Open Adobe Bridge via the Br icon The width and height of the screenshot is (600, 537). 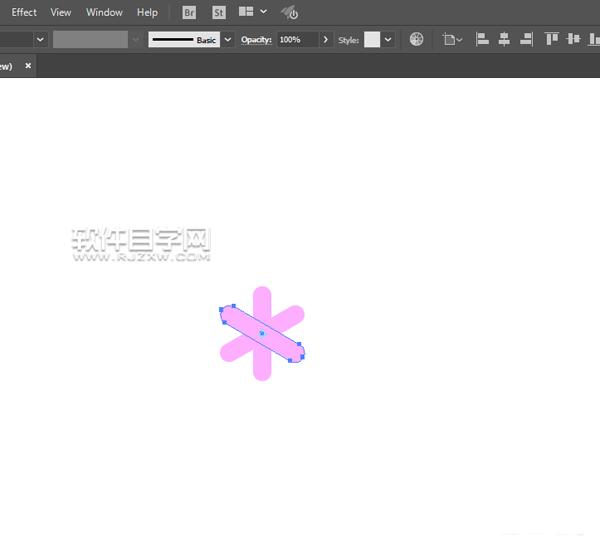pyautogui.click(x=190, y=13)
